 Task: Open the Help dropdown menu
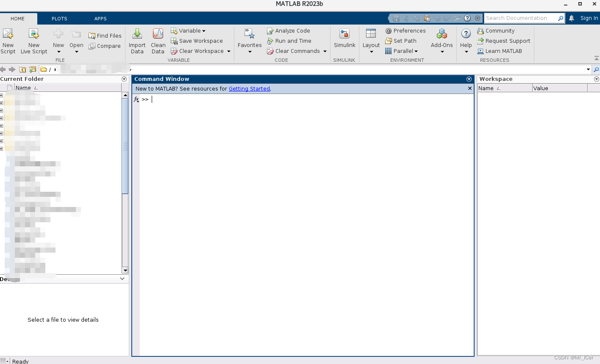pos(466,52)
